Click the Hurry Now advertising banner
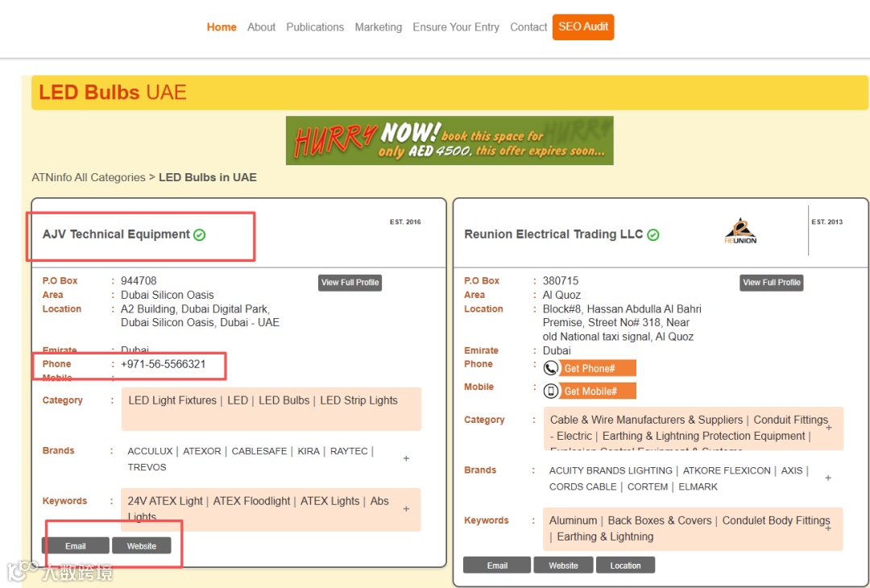Screen dimensions: 870x588 (x=449, y=140)
